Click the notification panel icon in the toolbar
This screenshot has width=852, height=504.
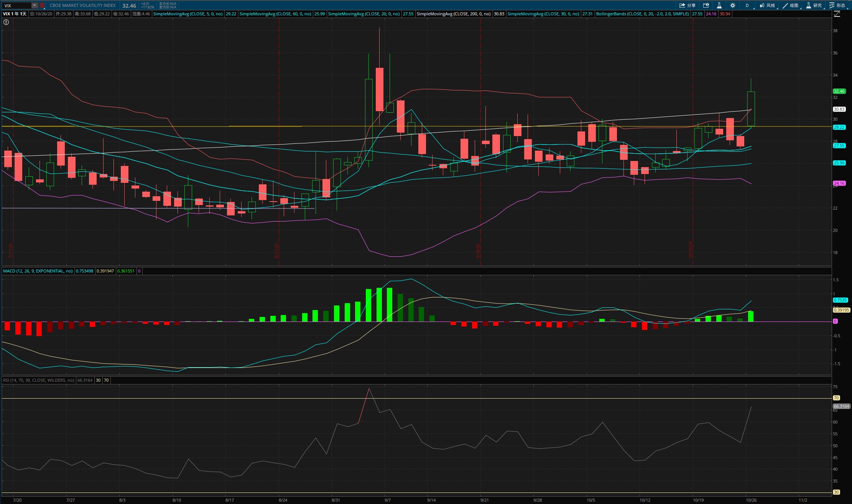pos(706,5)
